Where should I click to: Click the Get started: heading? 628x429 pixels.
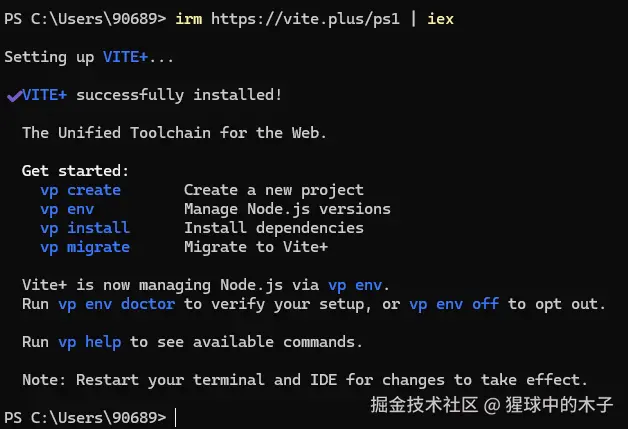point(75,171)
